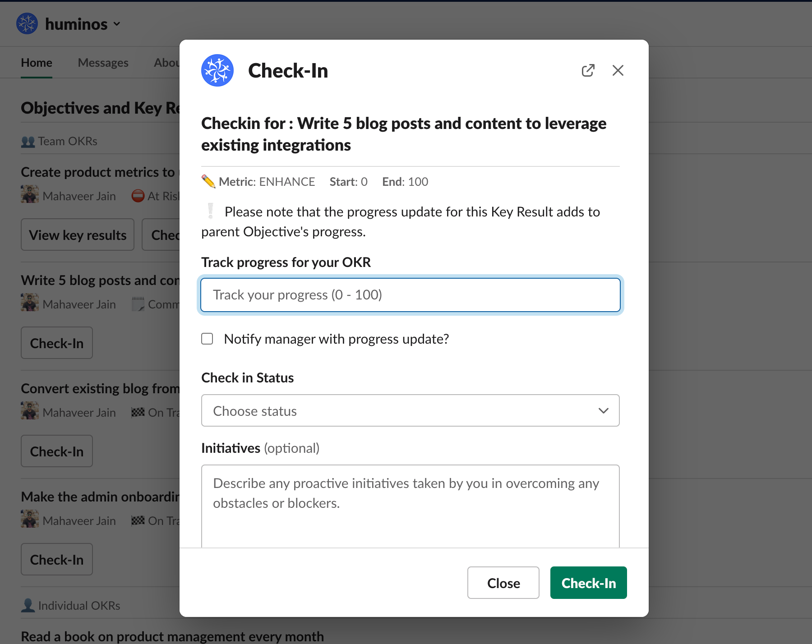This screenshot has height=644, width=812.
Task: Click the View key results button
Action: tap(78, 235)
